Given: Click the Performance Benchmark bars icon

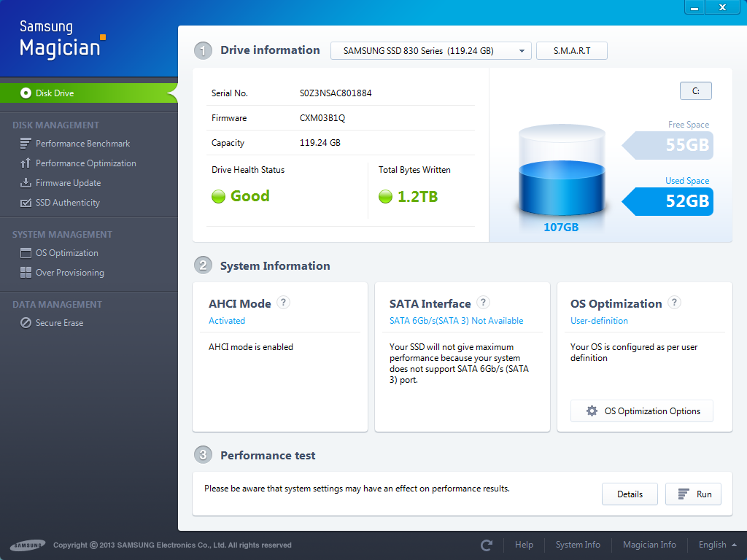Looking at the screenshot, I should (26, 144).
